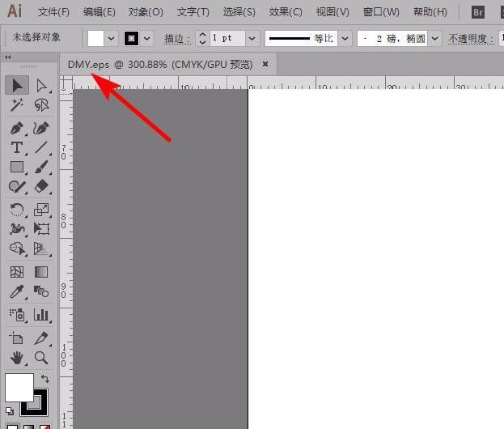Open the brush definition dropdown (2 磅, 椭圆)

pos(434,39)
